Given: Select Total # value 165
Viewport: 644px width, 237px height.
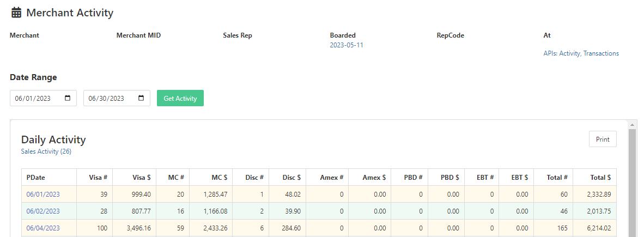Looking at the screenshot, I should point(563,228).
